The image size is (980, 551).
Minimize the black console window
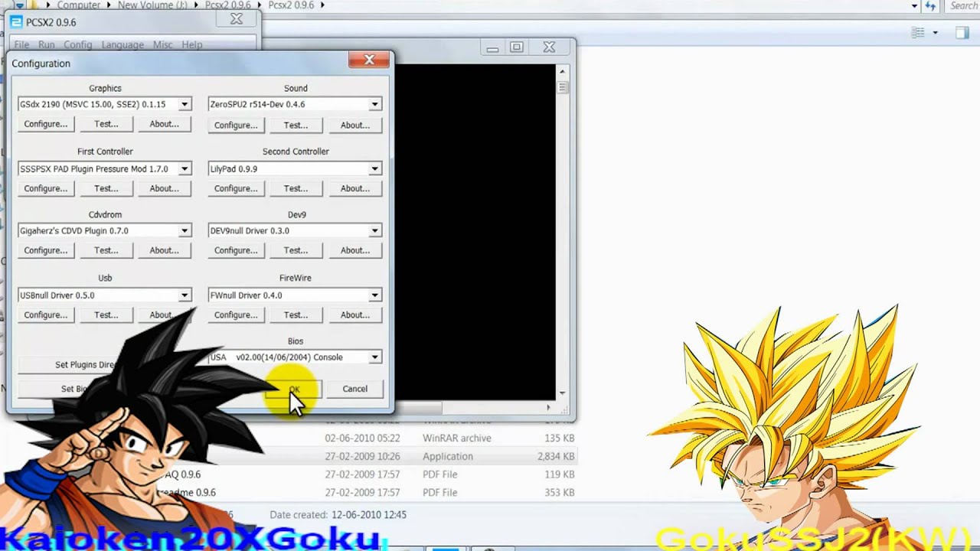tap(492, 47)
